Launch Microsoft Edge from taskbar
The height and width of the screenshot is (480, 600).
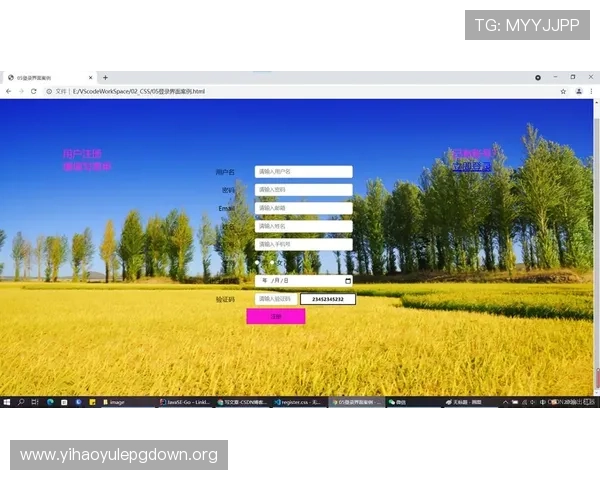50,402
